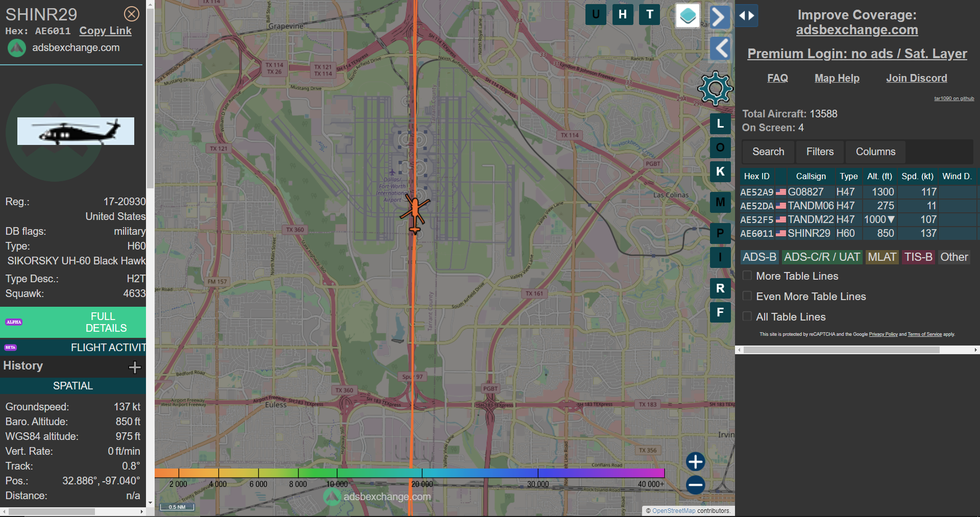Open tar1090 on github link

click(x=954, y=99)
